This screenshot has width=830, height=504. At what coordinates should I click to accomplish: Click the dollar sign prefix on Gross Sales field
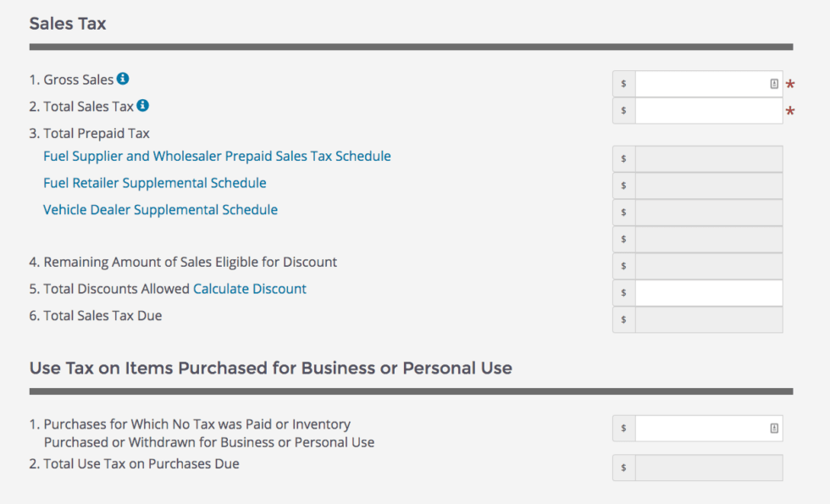(x=623, y=83)
